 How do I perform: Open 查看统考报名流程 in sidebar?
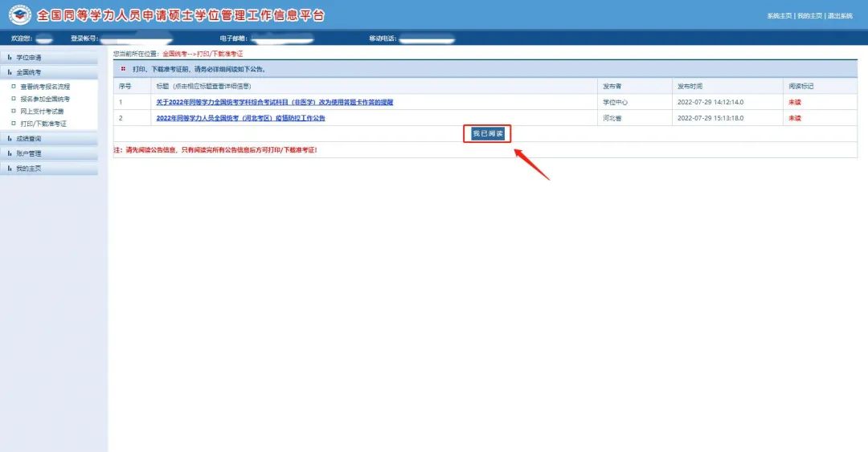[x=45, y=87]
